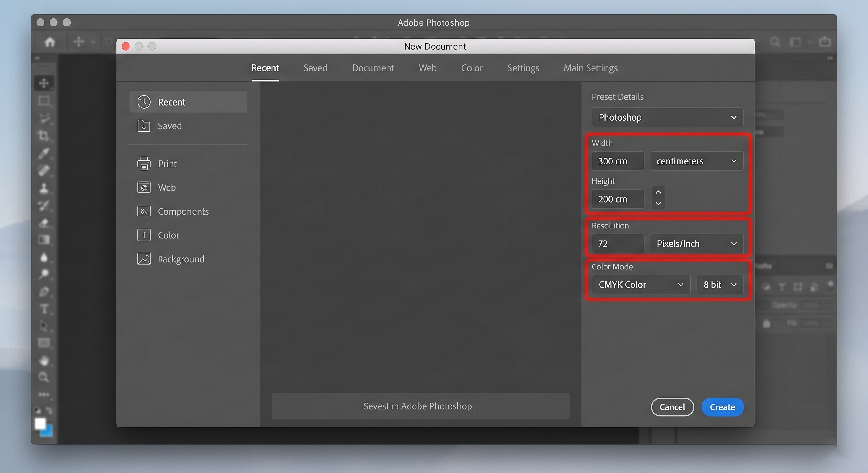Viewport: 868px width, 473px height.
Task: Reset to default foreground and background colors
Action: pos(37,410)
